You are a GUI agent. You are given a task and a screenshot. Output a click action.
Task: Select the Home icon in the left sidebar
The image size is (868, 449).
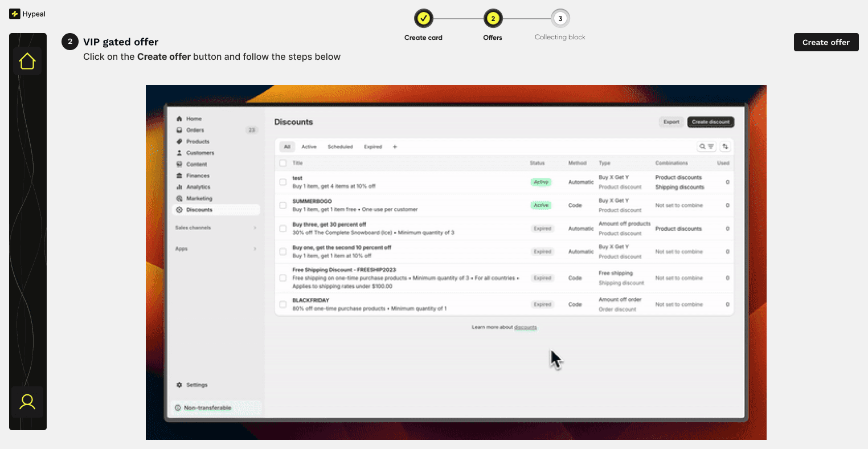[x=27, y=60]
